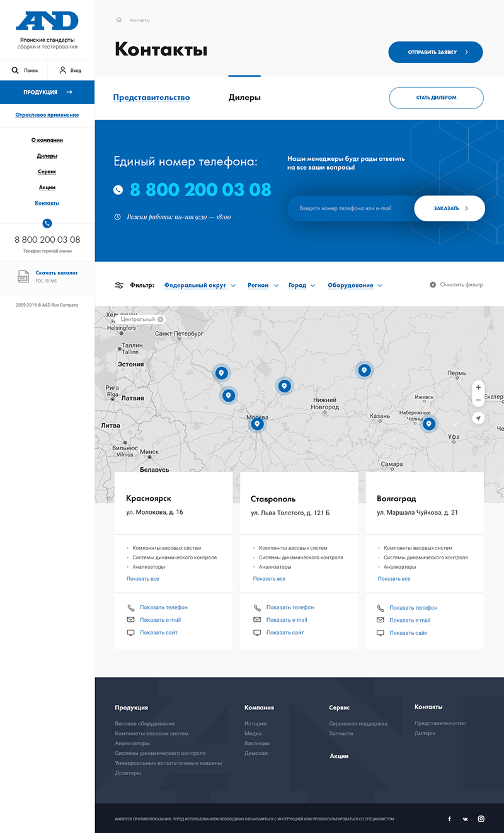Zoom out on the map
This screenshot has width=504, height=833.
[478, 400]
